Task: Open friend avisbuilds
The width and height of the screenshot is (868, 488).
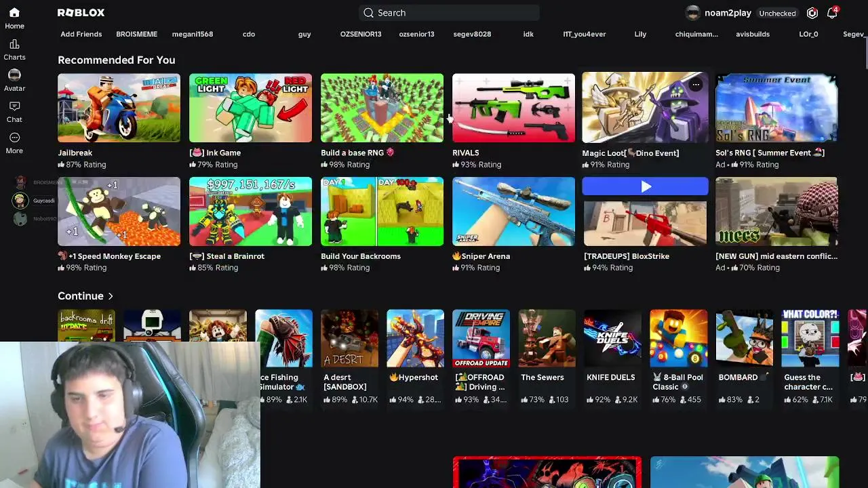Action: click(753, 34)
